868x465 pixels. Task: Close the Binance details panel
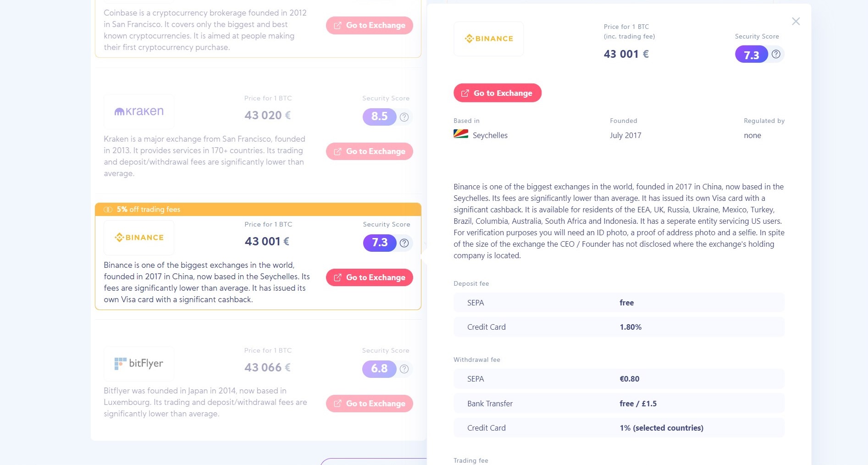[x=796, y=22]
